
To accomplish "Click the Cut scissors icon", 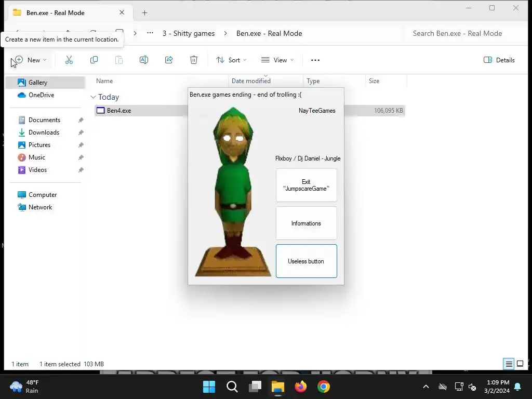I will click(x=69, y=60).
